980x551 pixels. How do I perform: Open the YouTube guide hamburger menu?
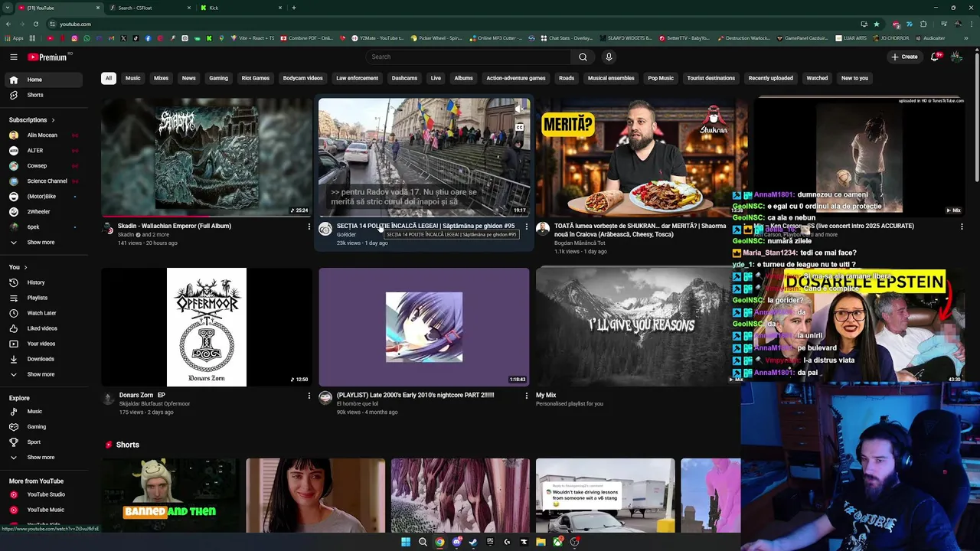click(13, 57)
